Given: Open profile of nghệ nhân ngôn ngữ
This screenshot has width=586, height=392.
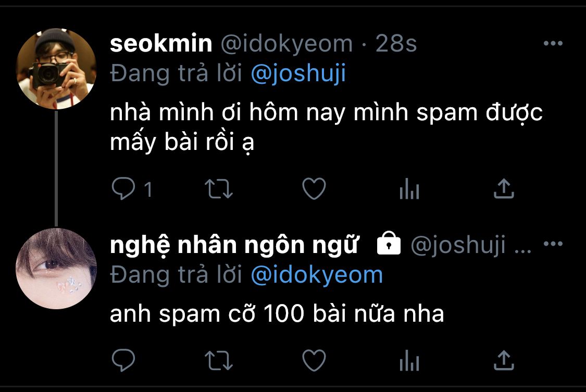Looking at the screenshot, I should [234, 245].
